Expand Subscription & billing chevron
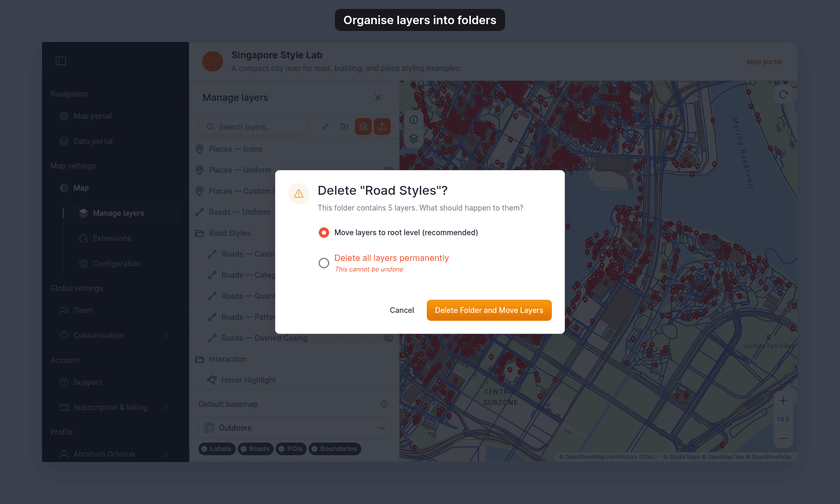This screenshot has height=504, width=840. (x=166, y=407)
